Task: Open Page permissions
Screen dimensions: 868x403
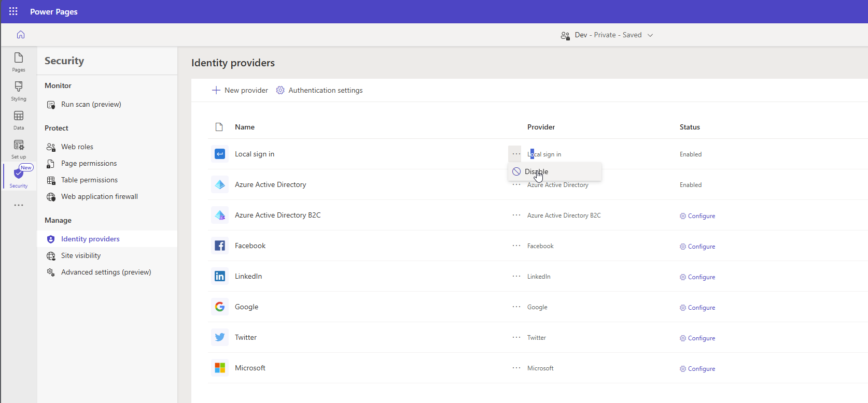Action: pyautogui.click(x=89, y=163)
